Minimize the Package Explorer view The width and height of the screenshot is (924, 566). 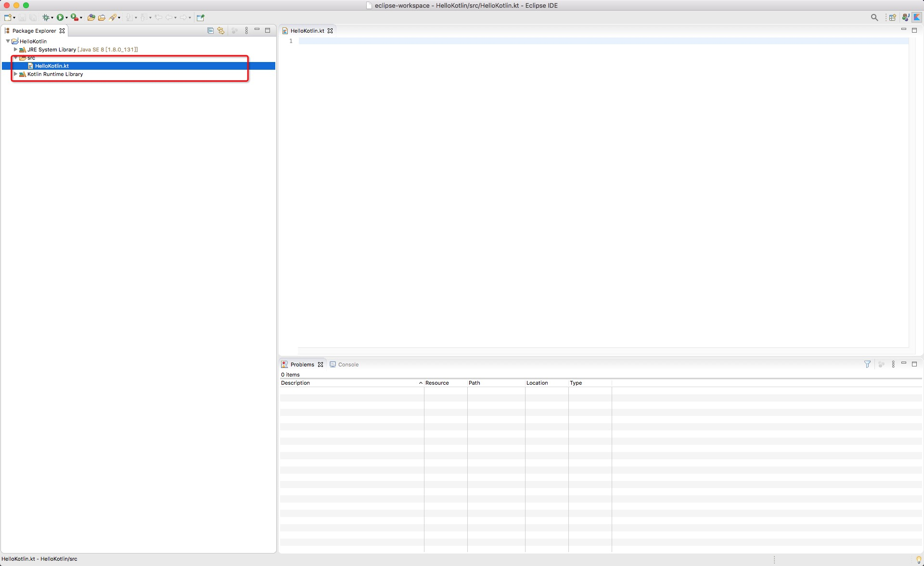tap(257, 30)
